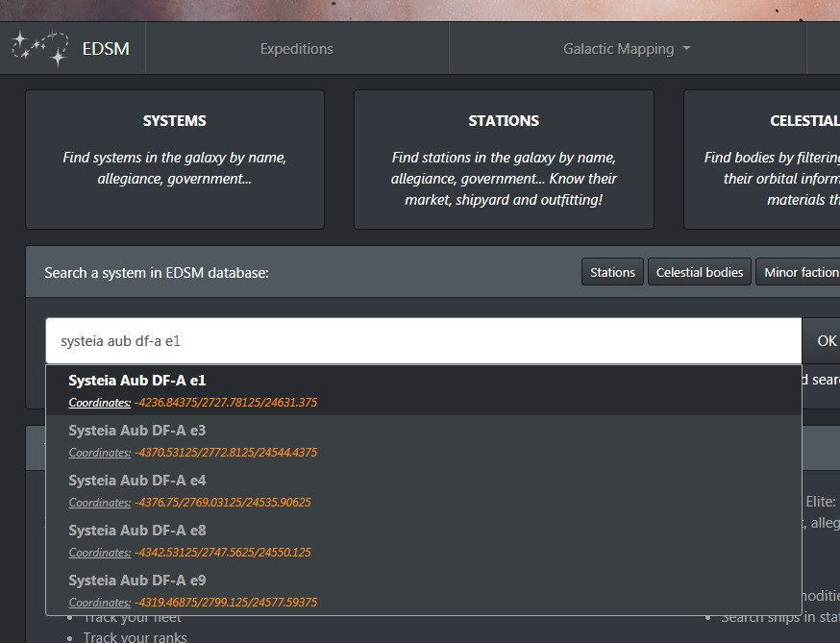Click the Galactic Mapping dropdown caret
840x643 pixels.
[x=686, y=48]
